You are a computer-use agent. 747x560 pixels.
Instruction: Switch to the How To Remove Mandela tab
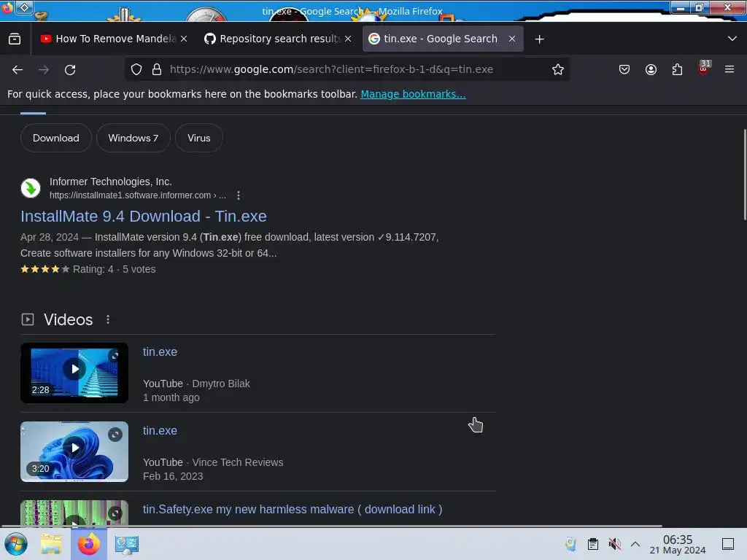click(114, 39)
